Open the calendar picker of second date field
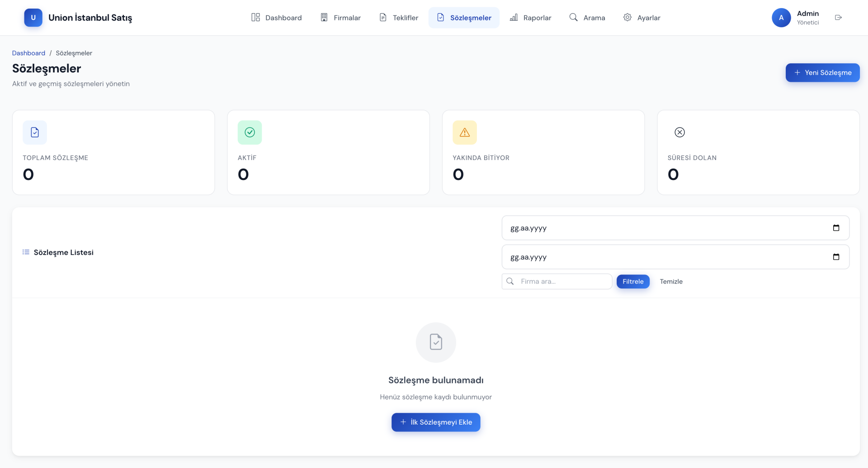The width and height of the screenshot is (868, 468). (836, 257)
